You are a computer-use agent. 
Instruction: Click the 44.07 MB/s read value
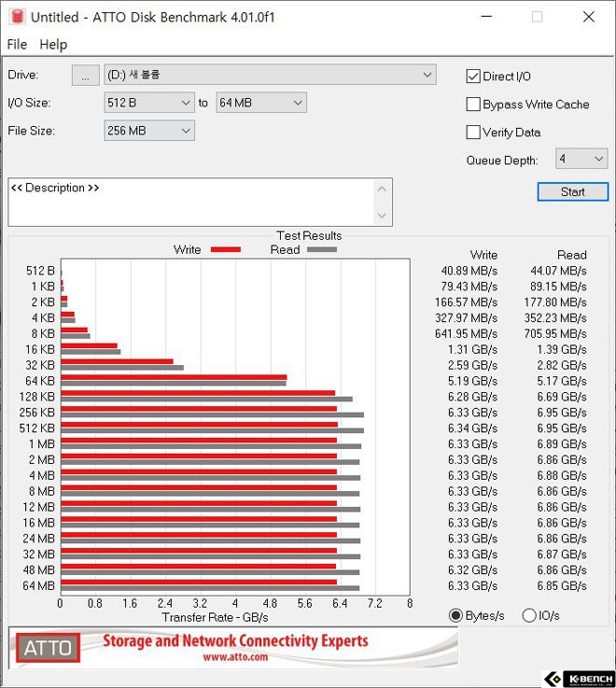pos(558,271)
